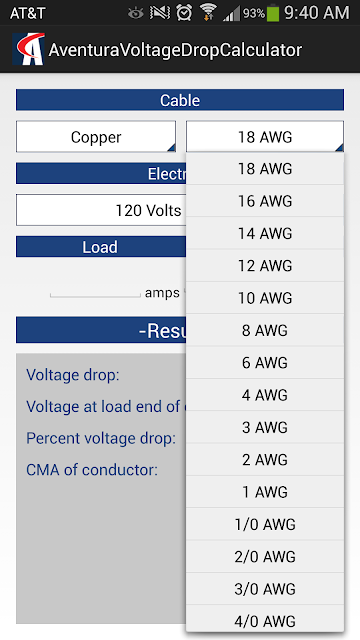The width and height of the screenshot is (360, 640).
Task: Tap the signal strength bars icon
Action: [231, 14]
